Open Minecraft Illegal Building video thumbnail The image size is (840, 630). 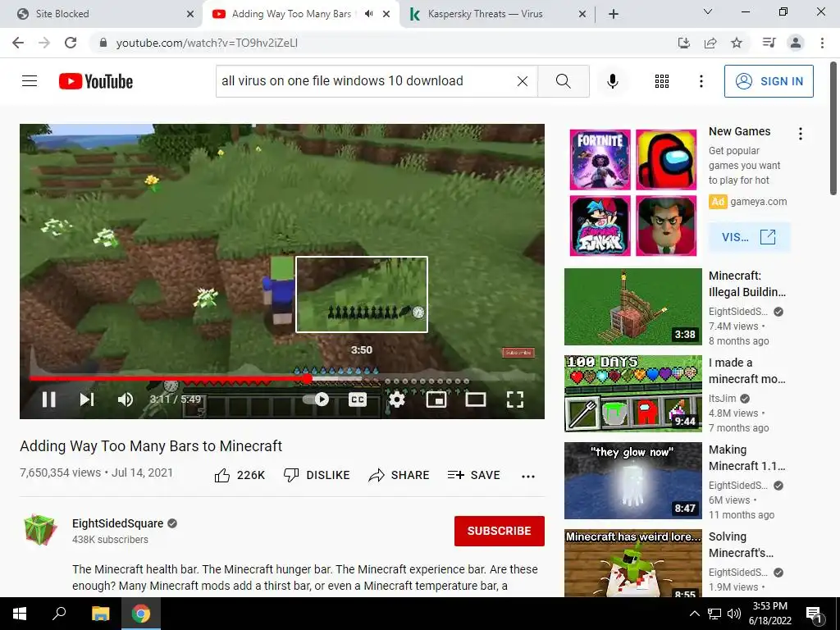pos(633,307)
